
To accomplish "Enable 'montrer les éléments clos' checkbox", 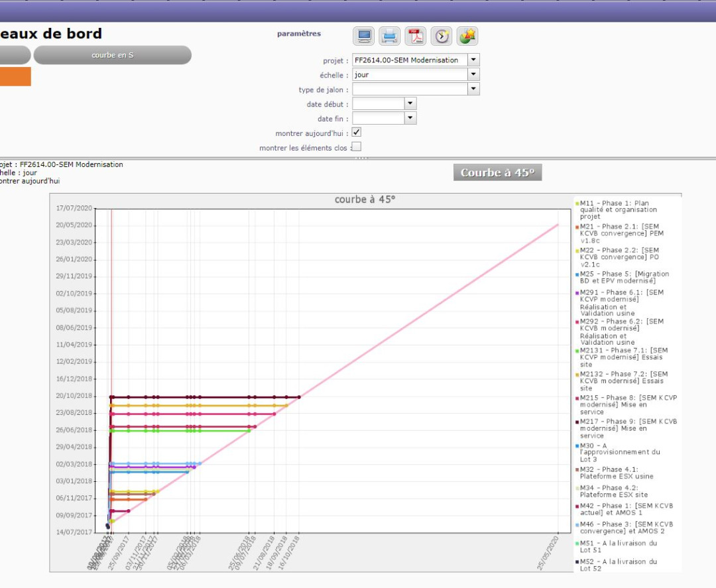I will pos(357,147).
